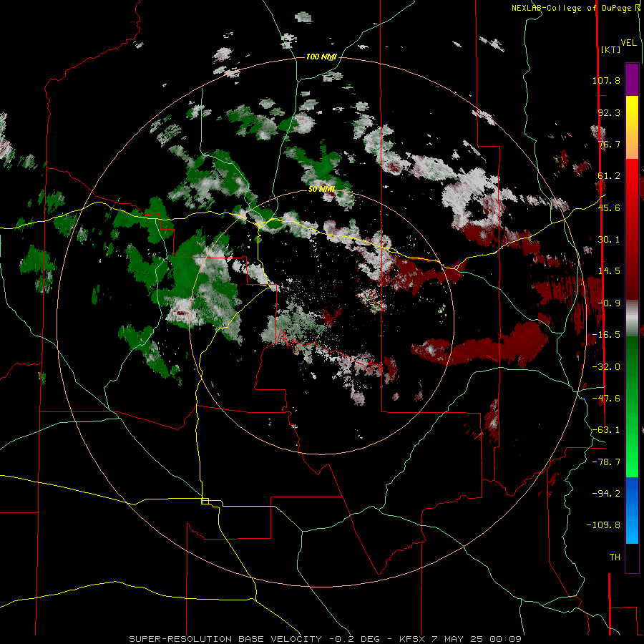Click the 14.5 velocity scale value

609,271
